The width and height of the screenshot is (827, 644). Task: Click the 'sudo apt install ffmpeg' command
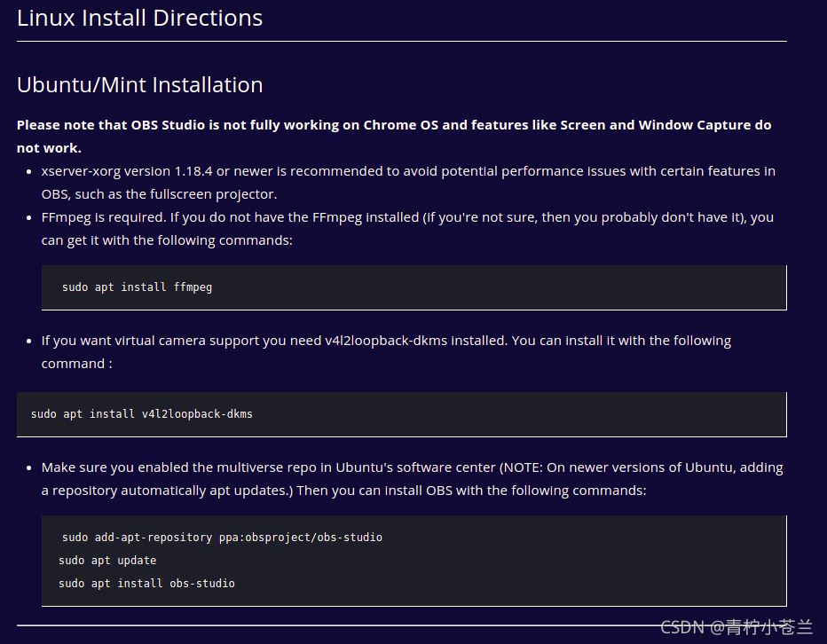[137, 287]
